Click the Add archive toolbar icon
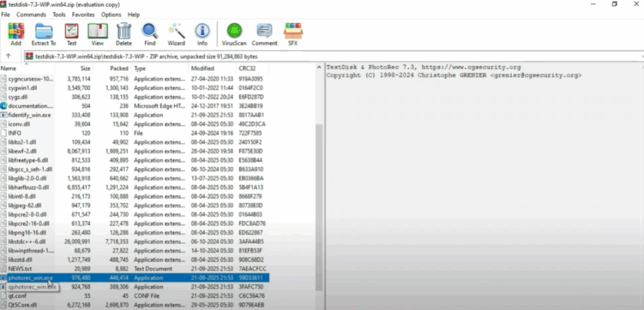 (x=16, y=33)
